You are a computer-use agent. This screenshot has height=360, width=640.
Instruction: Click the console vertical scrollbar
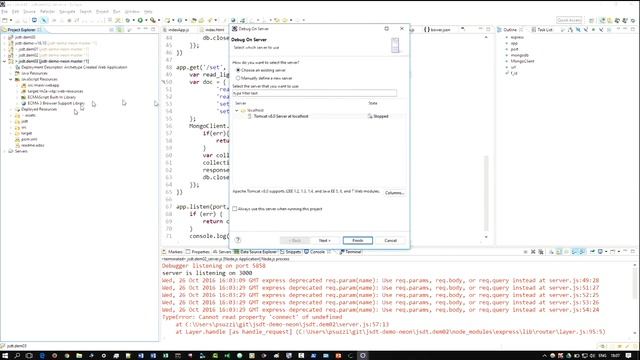(636, 300)
